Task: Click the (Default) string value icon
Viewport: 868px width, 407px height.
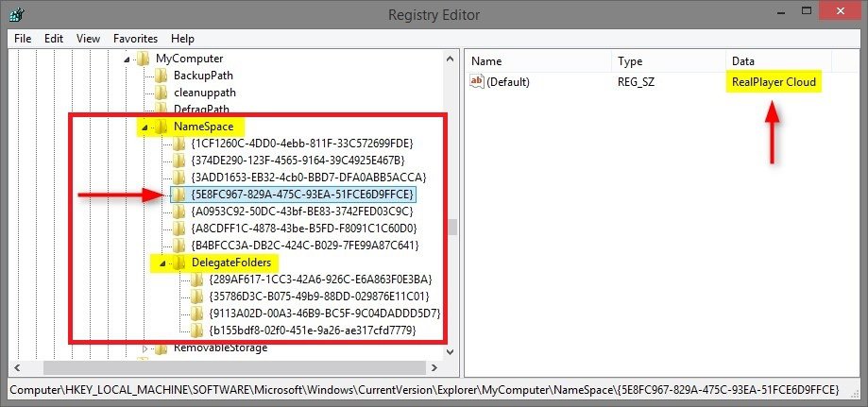Action: [x=477, y=82]
